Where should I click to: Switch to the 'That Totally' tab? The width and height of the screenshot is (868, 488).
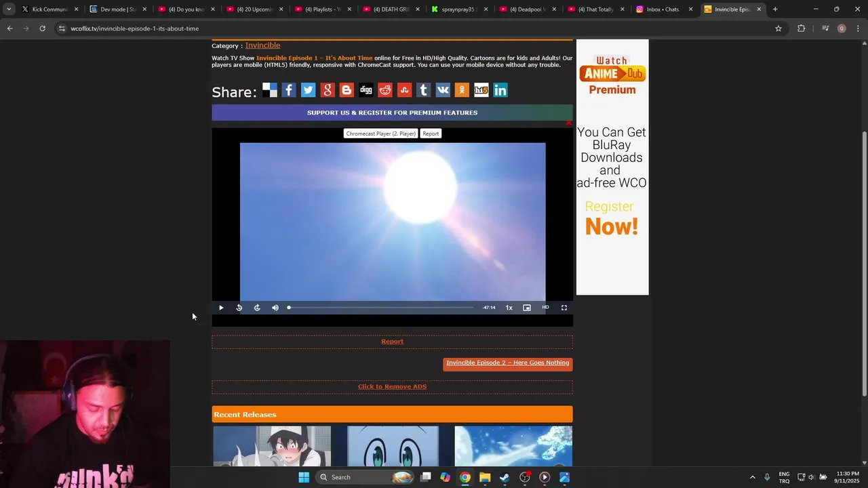(x=595, y=9)
